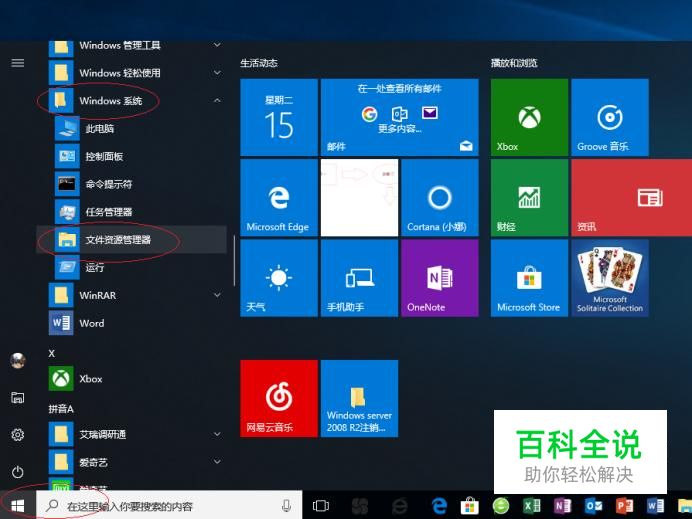Image resolution: width=692 pixels, height=519 pixels.
Task: Click the 播放和浏览 tile group title
Action: [x=514, y=63]
